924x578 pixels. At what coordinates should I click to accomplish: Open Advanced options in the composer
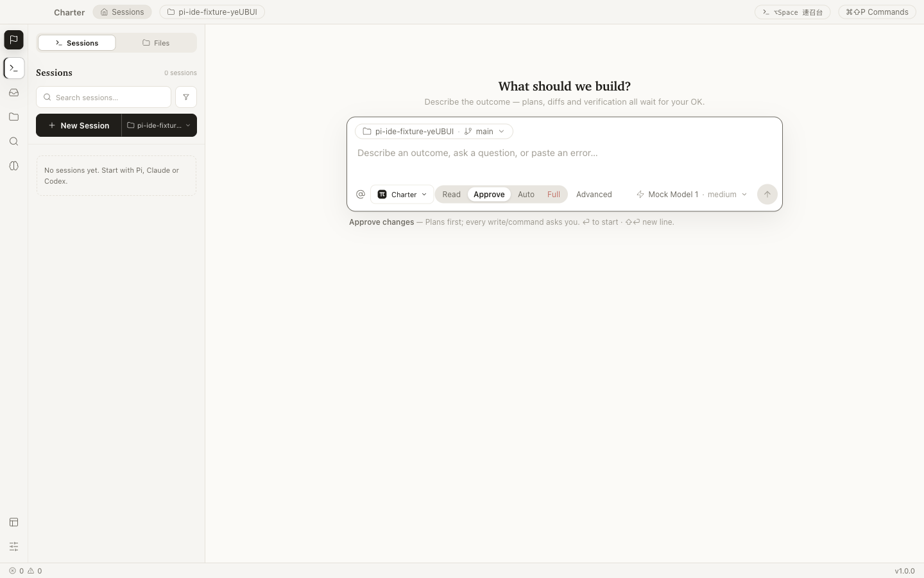click(x=594, y=194)
